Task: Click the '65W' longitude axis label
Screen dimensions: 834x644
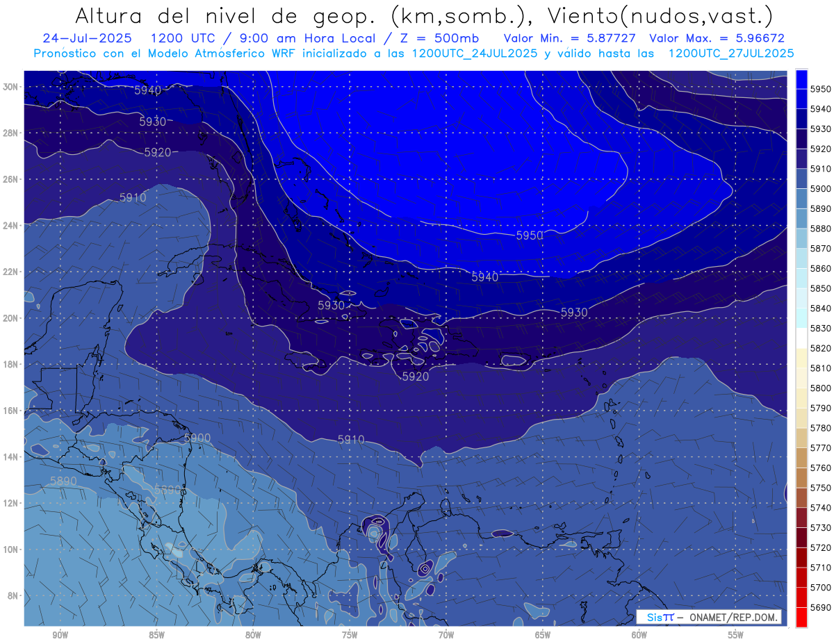Action: coord(543,635)
